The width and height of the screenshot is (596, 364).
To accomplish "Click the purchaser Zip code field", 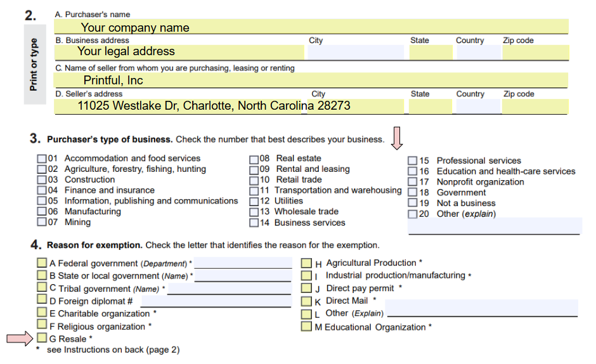I will pos(534,52).
